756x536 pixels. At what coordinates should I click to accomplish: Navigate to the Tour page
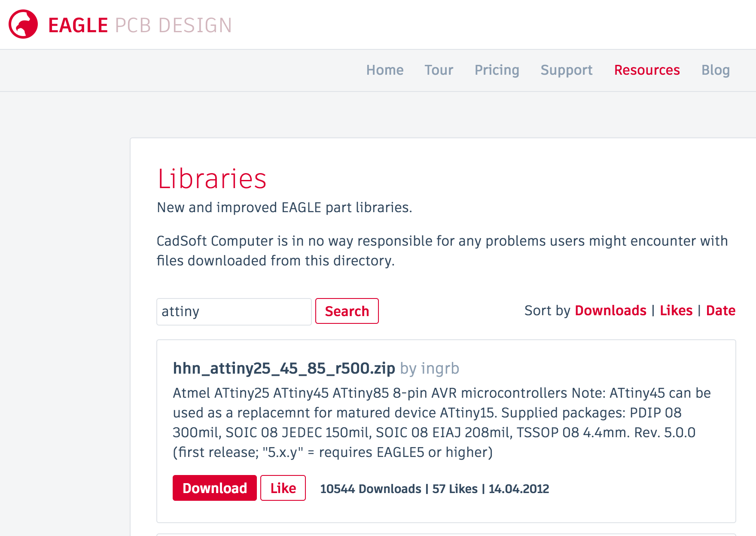click(438, 70)
